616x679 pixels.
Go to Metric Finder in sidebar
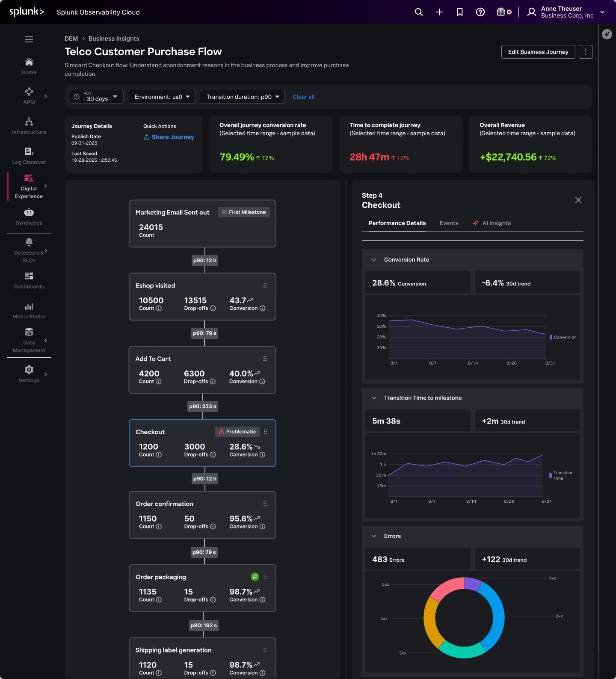tap(29, 311)
